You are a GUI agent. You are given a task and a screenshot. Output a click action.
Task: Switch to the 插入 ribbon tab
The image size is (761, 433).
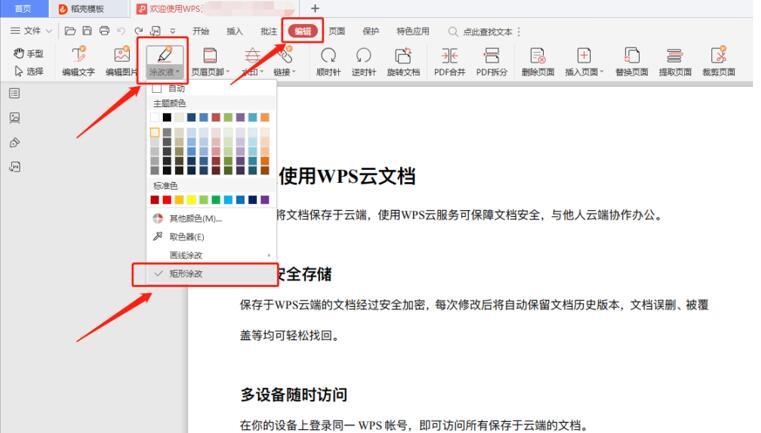pyautogui.click(x=234, y=31)
